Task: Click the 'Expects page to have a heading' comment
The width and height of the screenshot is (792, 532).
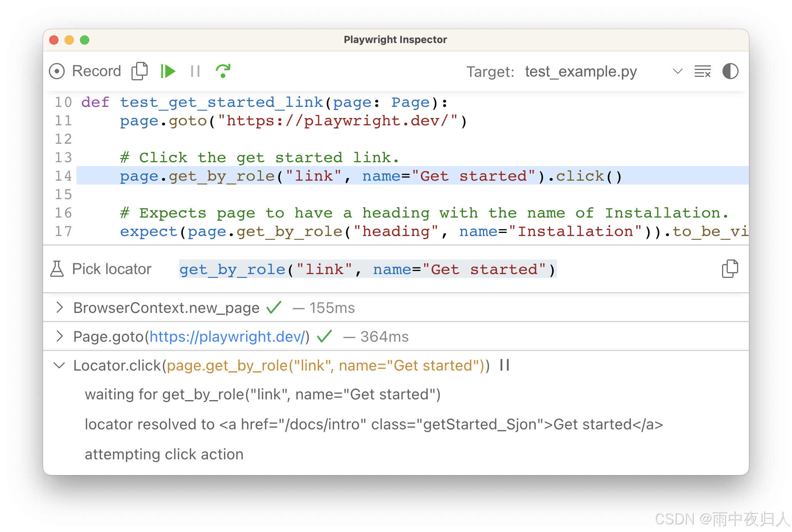Action: (x=424, y=213)
